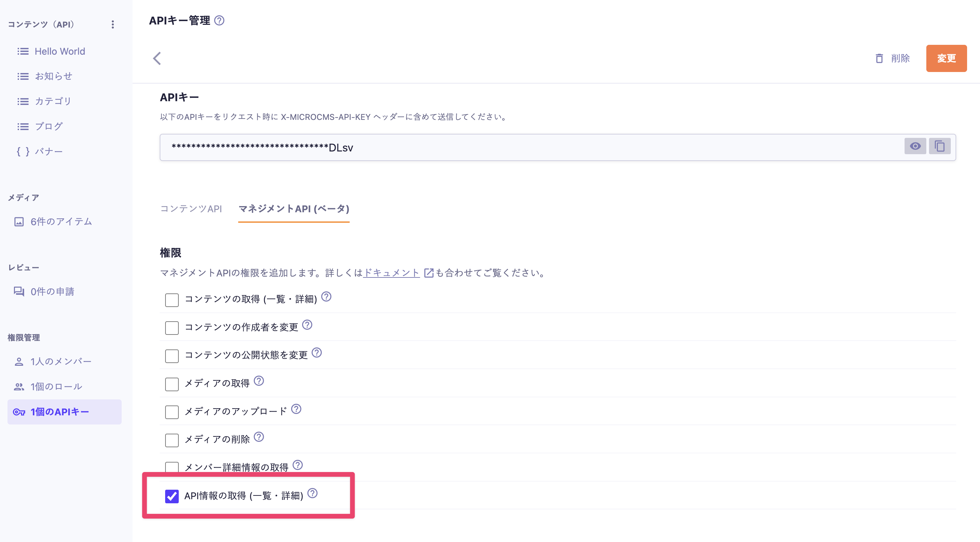Click the orange 変更 button
Screen dimensions: 980x542
point(946,58)
